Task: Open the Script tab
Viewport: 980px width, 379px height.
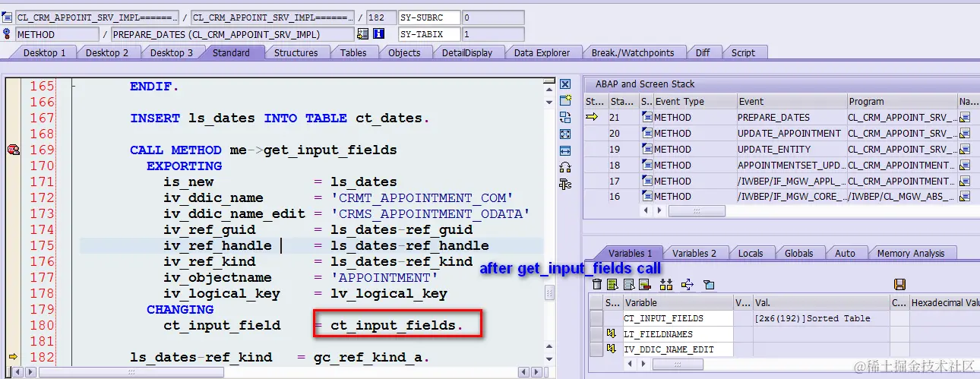Action: point(743,52)
